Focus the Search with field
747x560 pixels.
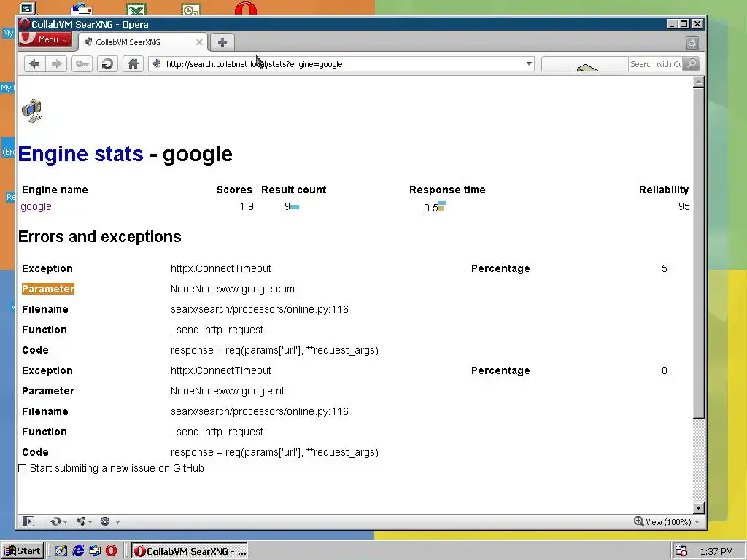pos(656,64)
